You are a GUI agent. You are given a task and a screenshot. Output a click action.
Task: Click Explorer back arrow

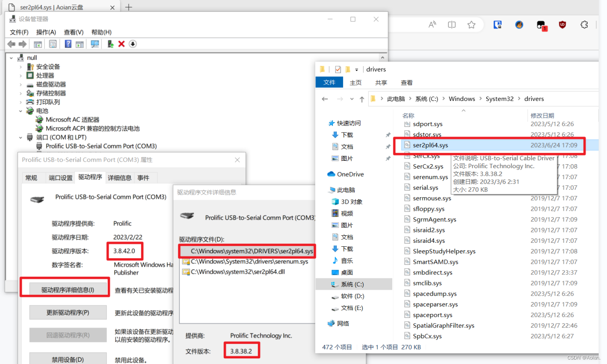[x=325, y=99]
